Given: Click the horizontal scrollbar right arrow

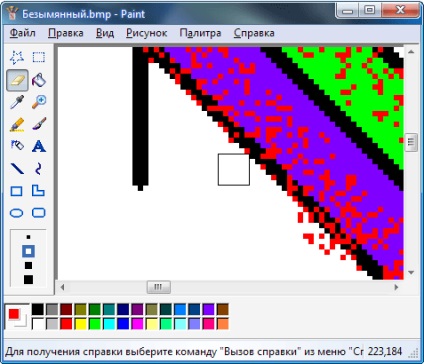Looking at the screenshot, I should [396, 287].
